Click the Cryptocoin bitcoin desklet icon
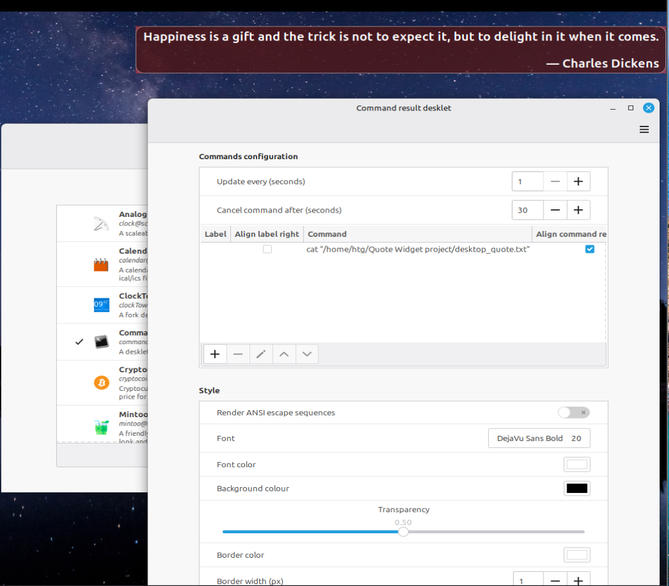The width and height of the screenshot is (669, 586). (102, 382)
